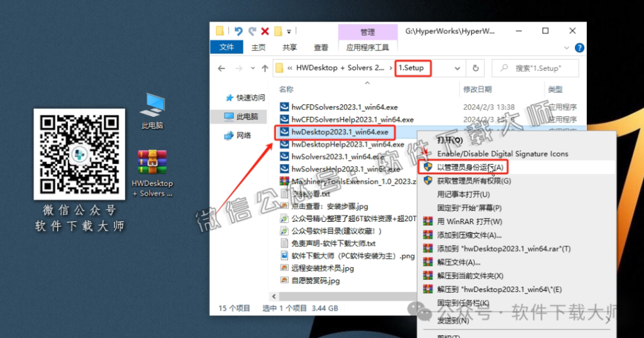Image resolution: width=644 pixels, height=338 pixels.
Task: Select the 安装必看.txt file
Action: tap(311, 194)
